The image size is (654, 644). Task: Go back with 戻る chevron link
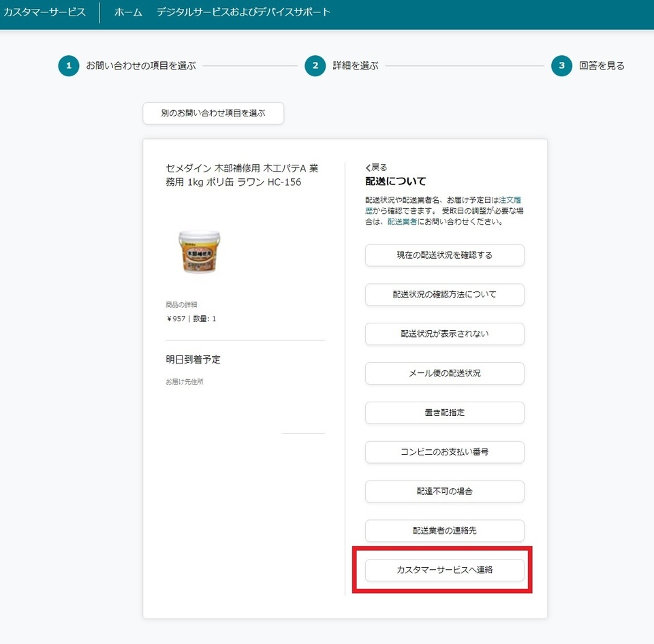tap(376, 167)
